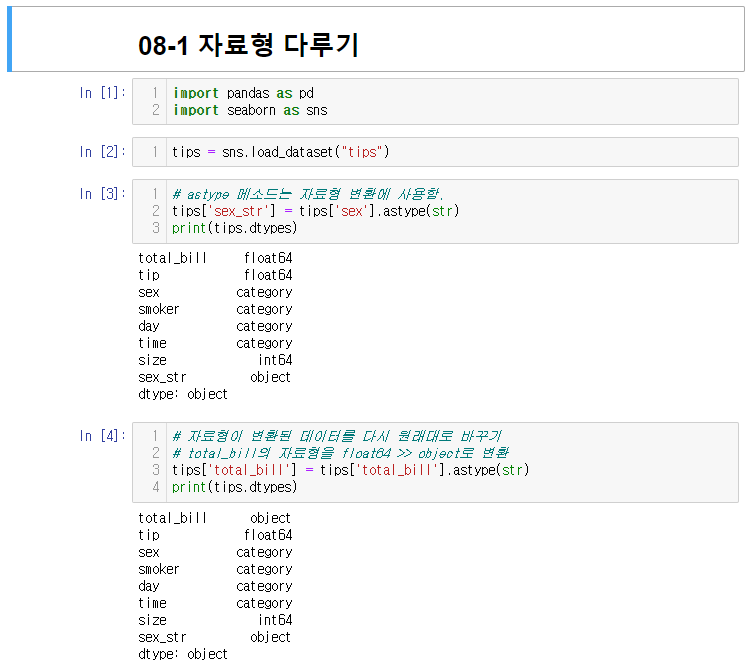
Task: Click total_bill float64 row in first output
Action: (x=215, y=258)
